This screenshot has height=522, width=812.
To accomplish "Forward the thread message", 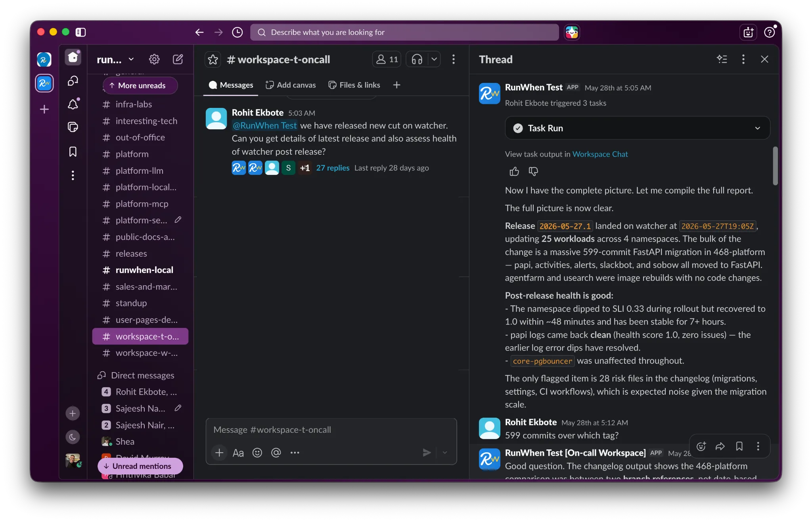I will pyautogui.click(x=720, y=446).
